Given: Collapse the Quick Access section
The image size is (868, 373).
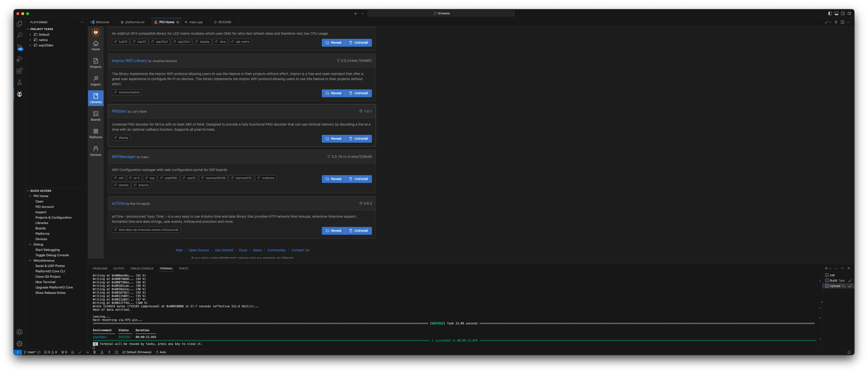Looking at the screenshot, I should pyautogui.click(x=28, y=190).
